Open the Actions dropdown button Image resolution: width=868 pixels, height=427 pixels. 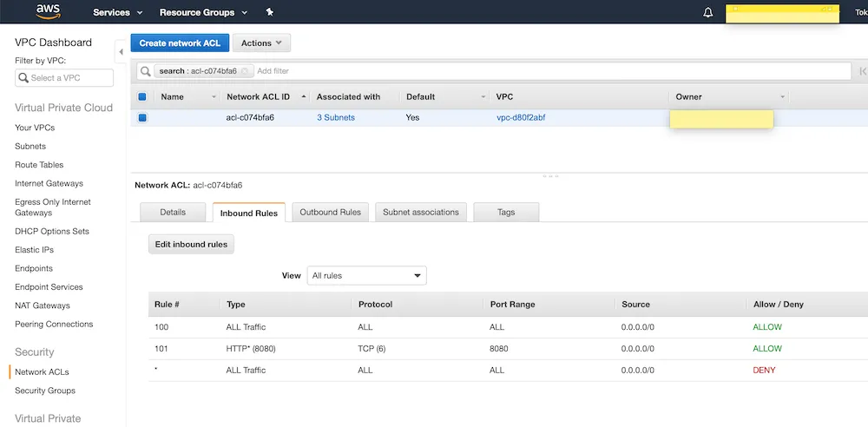coord(261,43)
